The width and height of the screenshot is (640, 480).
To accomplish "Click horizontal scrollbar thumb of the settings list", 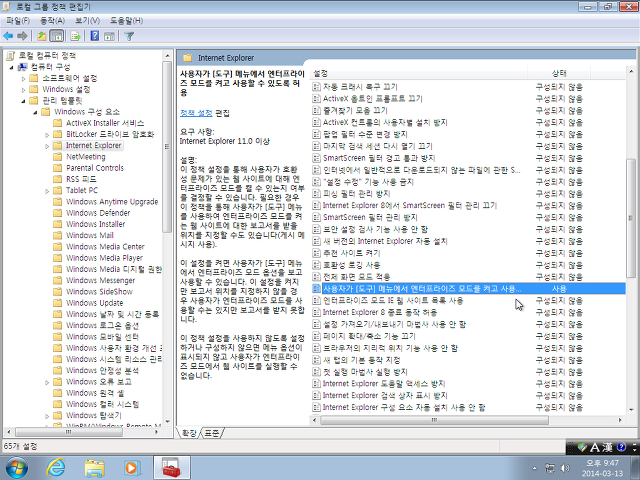I will 434,420.
